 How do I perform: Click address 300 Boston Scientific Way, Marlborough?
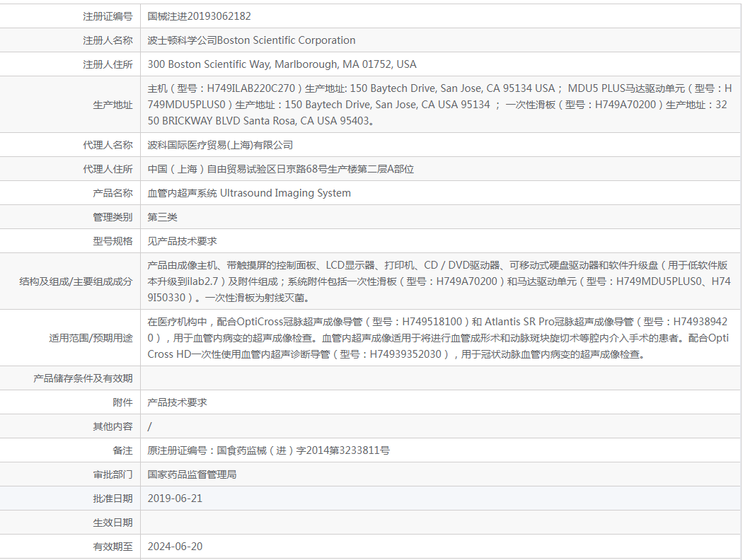coord(282,64)
